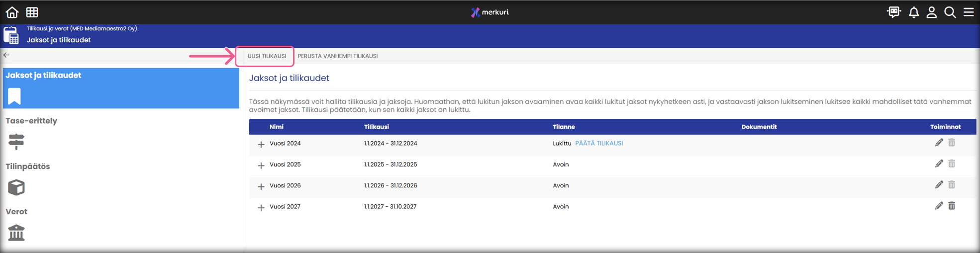The image size is (980, 253).
Task: Click the back arrow below header
Action: point(6,55)
